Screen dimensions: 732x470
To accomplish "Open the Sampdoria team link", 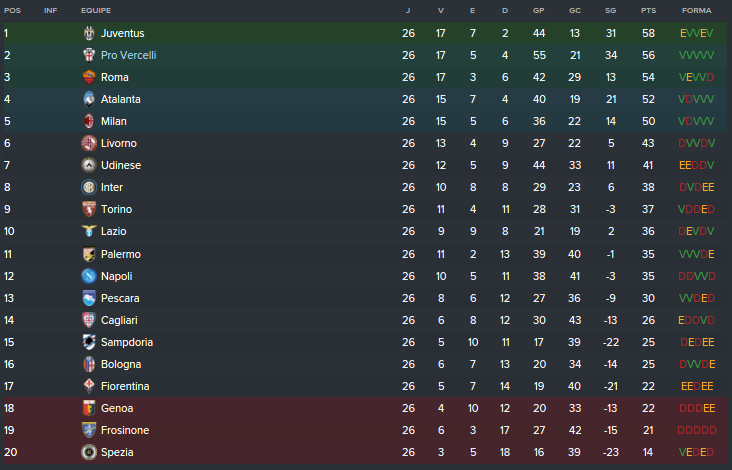I will [x=127, y=342].
